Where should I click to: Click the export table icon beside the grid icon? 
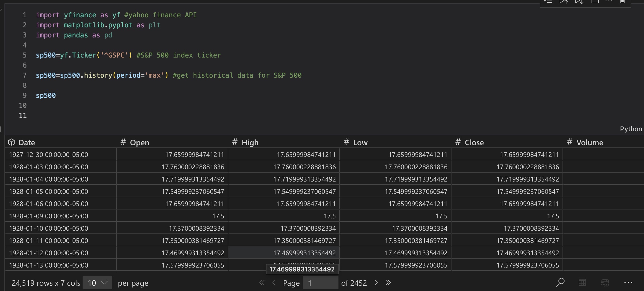[x=605, y=283]
